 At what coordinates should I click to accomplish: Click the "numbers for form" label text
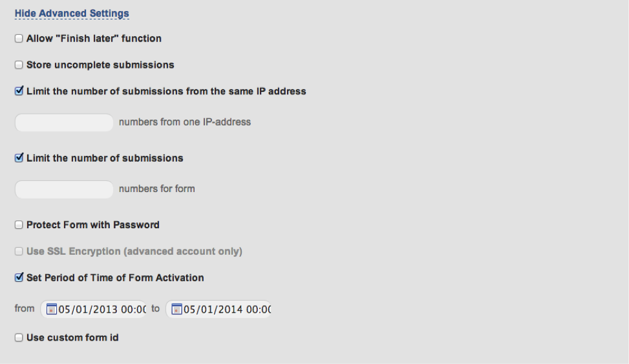[x=156, y=189]
